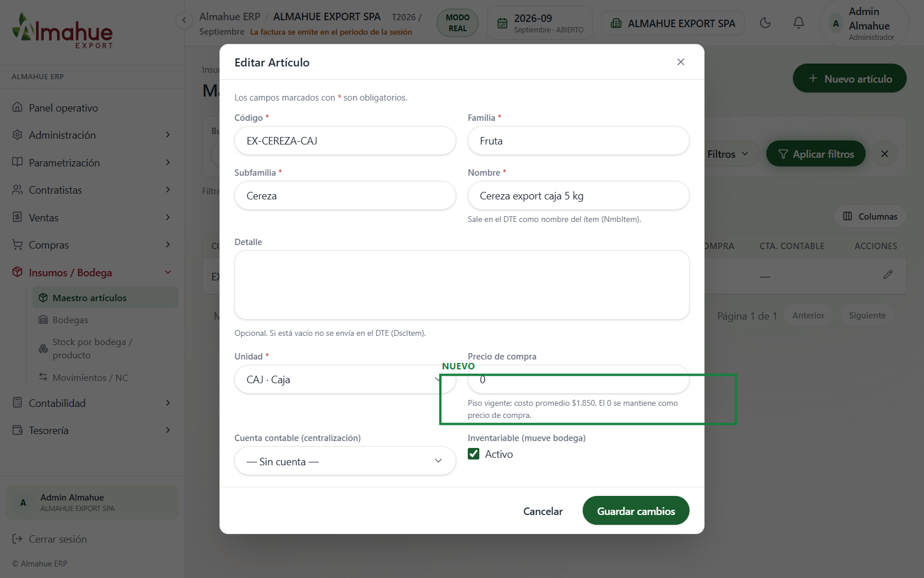Screen dimensions: 924x578
Task: Open Maestro artículos menu item
Action: (x=105, y=298)
